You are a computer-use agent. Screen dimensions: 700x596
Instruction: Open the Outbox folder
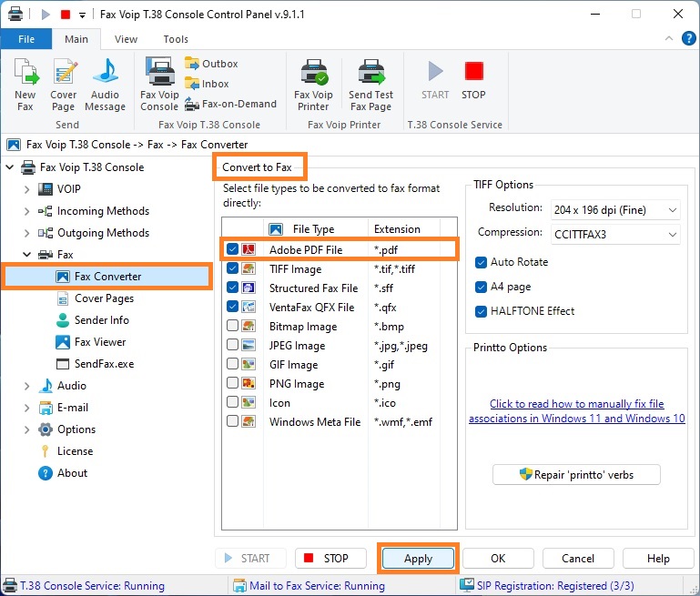pyautogui.click(x=211, y=64)
